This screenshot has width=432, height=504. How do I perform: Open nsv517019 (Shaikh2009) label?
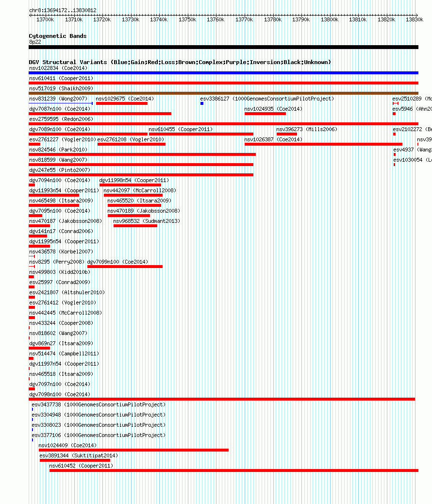click(61, 88)
